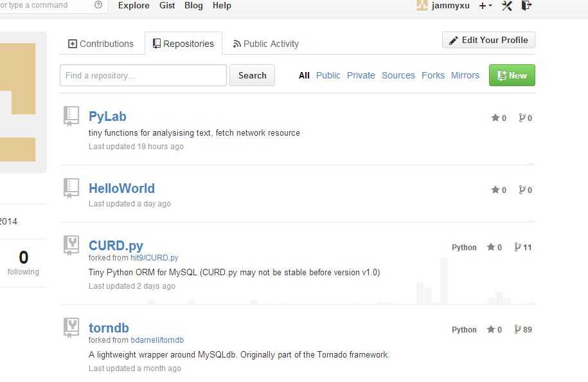Select the All repositories filter

click(304, 75)
